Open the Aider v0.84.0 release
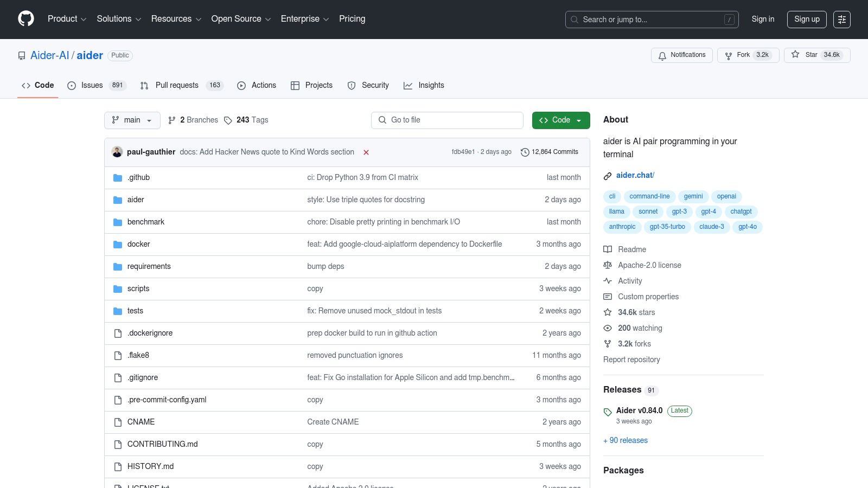This screenshot has height=488, width=868. (x=640, y=410)
